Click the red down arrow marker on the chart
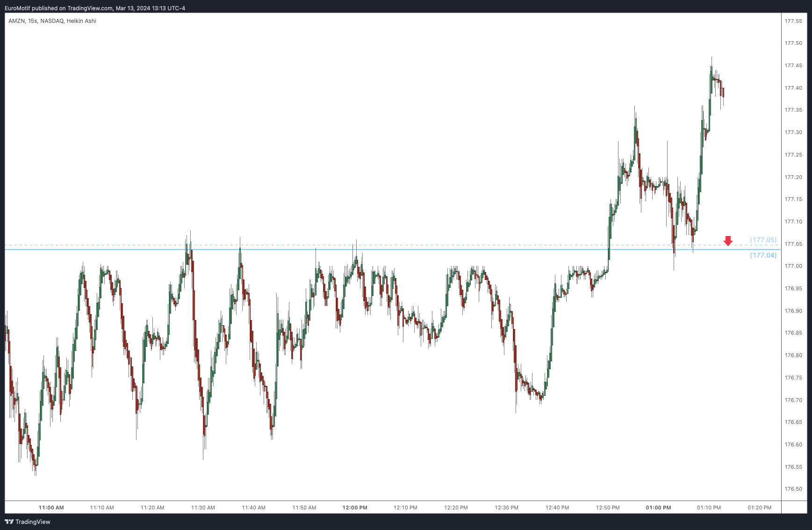812x530 pixels. 728,241
